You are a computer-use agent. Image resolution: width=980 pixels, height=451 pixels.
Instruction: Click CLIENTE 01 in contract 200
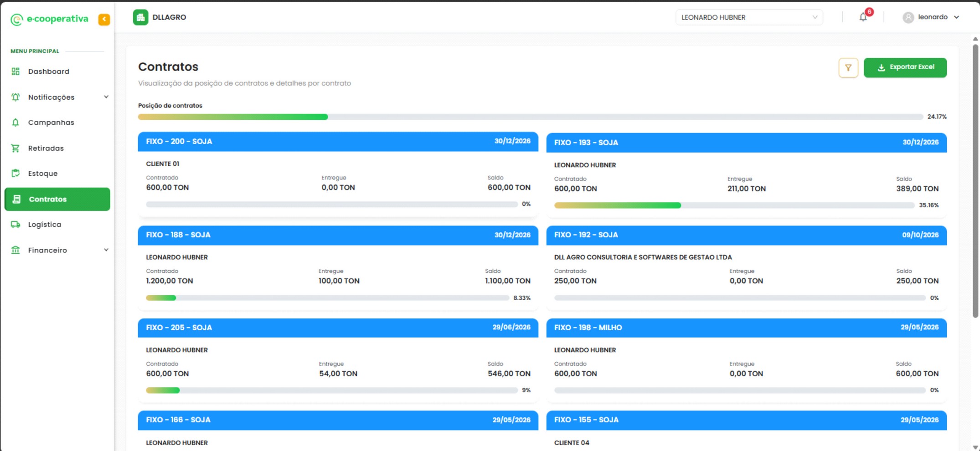[162, 164]
